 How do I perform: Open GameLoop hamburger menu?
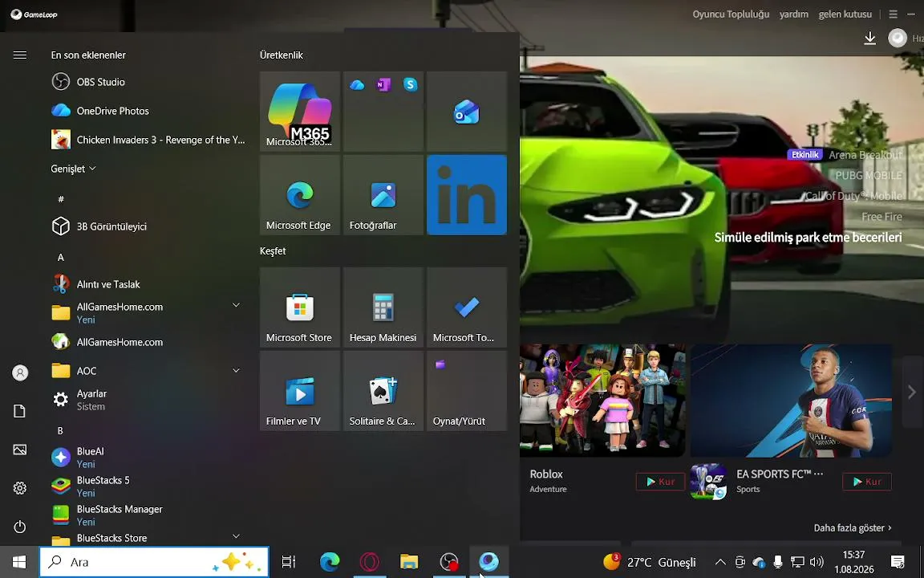pos(894,14)
